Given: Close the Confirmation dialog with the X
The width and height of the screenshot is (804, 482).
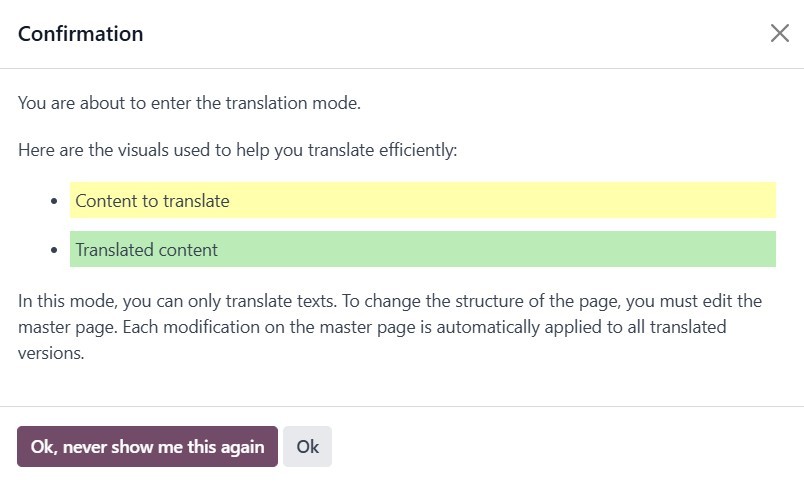Looking at the screenshot, I should (x=780, y=33).
